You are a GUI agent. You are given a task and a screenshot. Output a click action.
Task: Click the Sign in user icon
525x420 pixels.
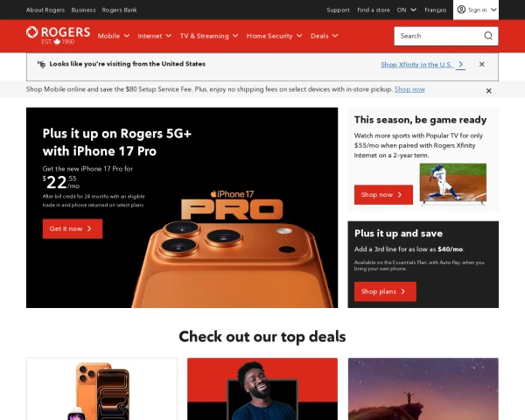[461, 10]
